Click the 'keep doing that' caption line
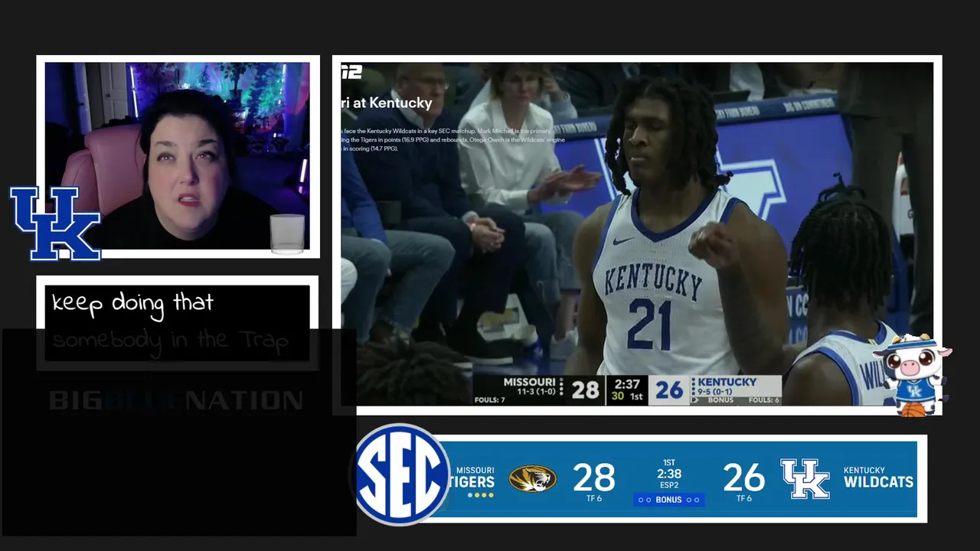 click(132, 303)
